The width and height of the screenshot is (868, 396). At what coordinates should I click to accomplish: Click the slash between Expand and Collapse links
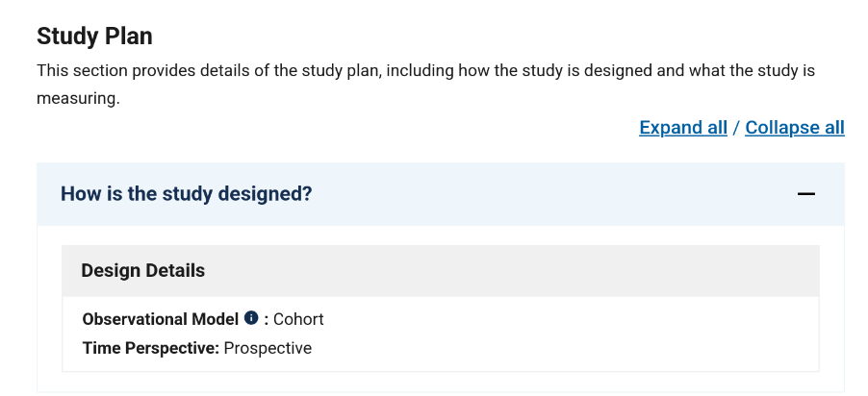pyautogui.click(x=736, y=128)
